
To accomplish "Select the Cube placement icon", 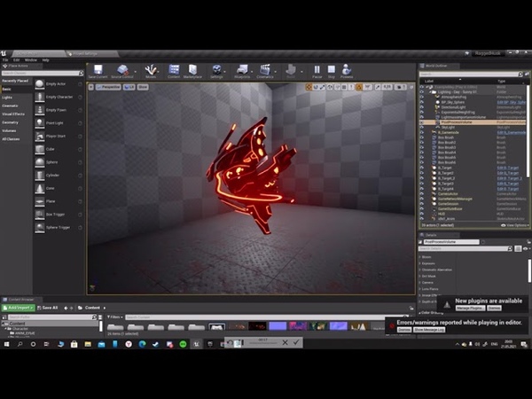I will pyautogui.click(x=40, y=149).
